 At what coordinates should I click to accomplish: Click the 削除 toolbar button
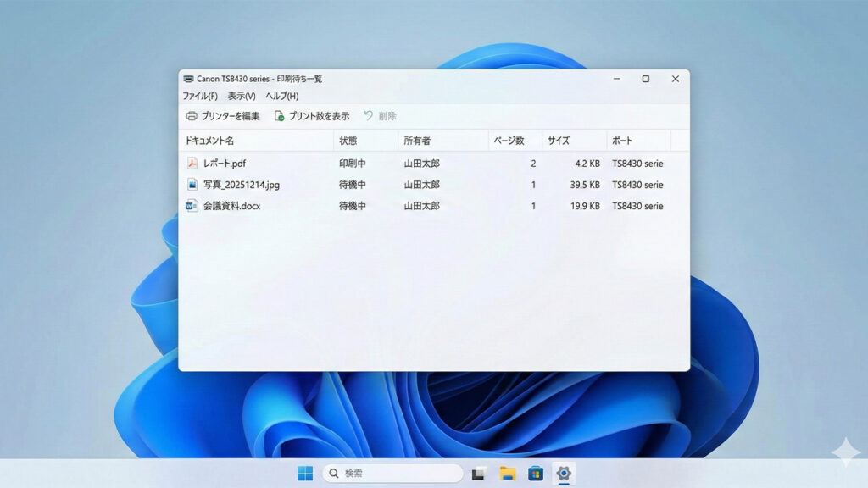(381, 116)
